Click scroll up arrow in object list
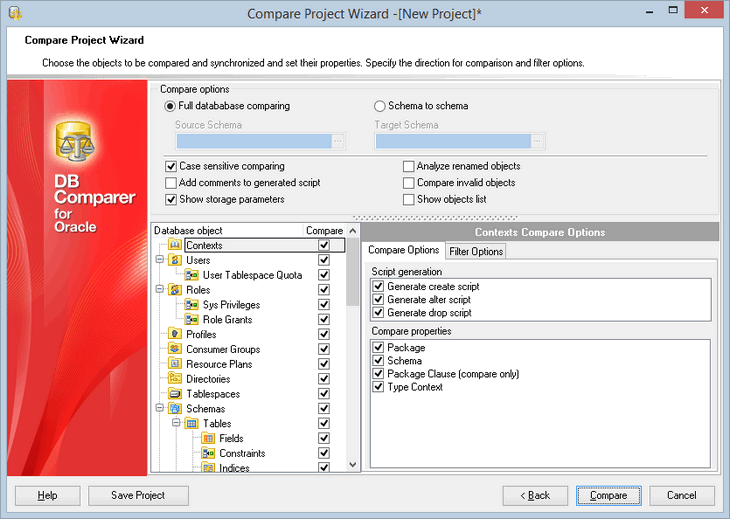The image size is (730, 519). (x=353, y=230)
